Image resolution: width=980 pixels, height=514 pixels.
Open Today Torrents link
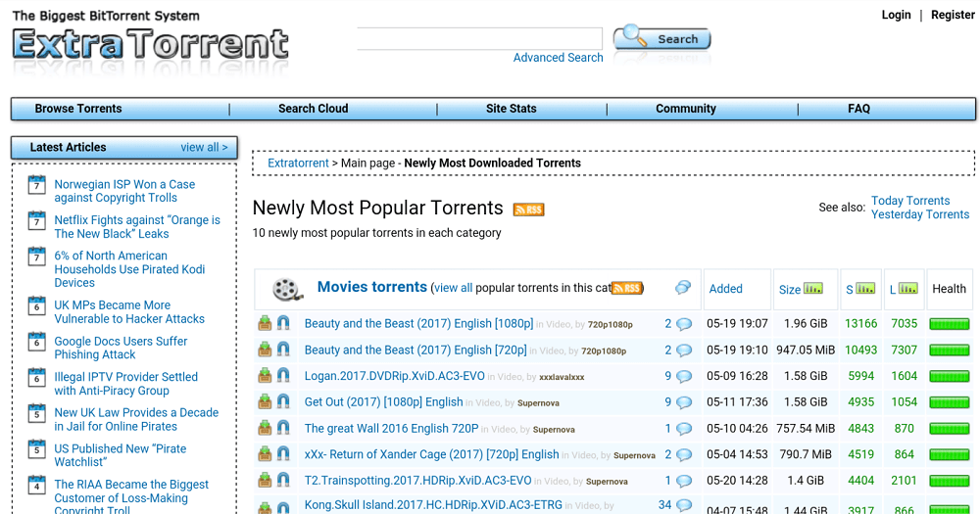pos(910,201)
